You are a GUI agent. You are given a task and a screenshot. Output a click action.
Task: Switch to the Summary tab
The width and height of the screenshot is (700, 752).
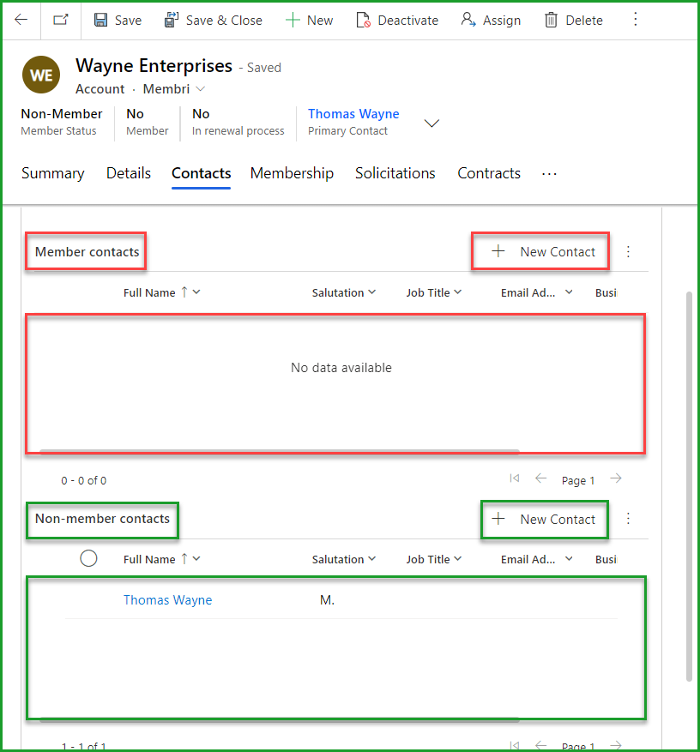[52, 173]
